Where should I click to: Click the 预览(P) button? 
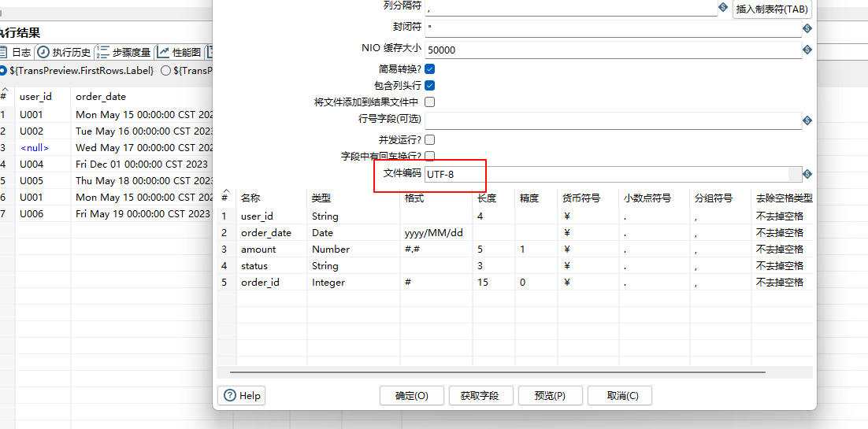pyautogui.click(x=550, y=396)
